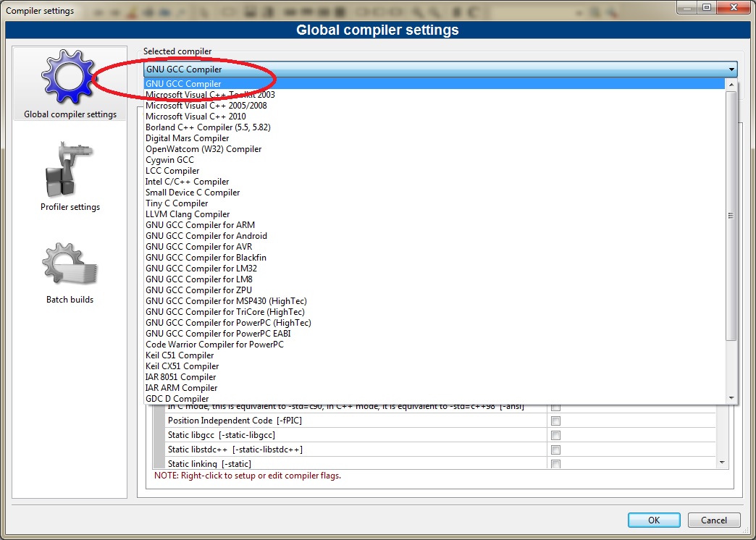756x540 pixels.
Task: Select GNU GCC Compiler in list
Action: pos(434,84)
